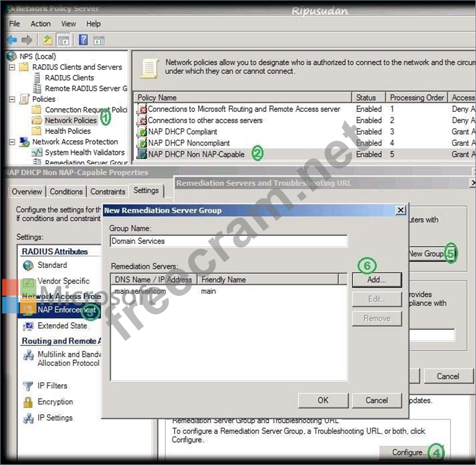Click the deny icon for Connections to other access servers
The height and width of the screenshot is (465, 476).
click(x=142, y=120)
